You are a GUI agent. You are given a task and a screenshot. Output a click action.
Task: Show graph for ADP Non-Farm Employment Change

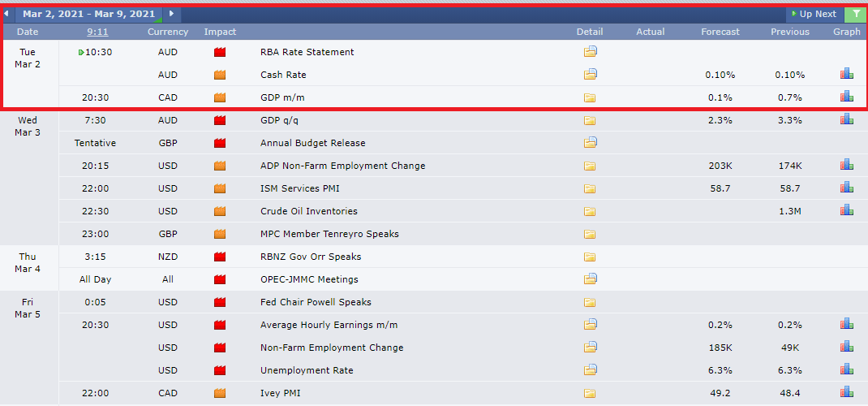click(846, 165)
